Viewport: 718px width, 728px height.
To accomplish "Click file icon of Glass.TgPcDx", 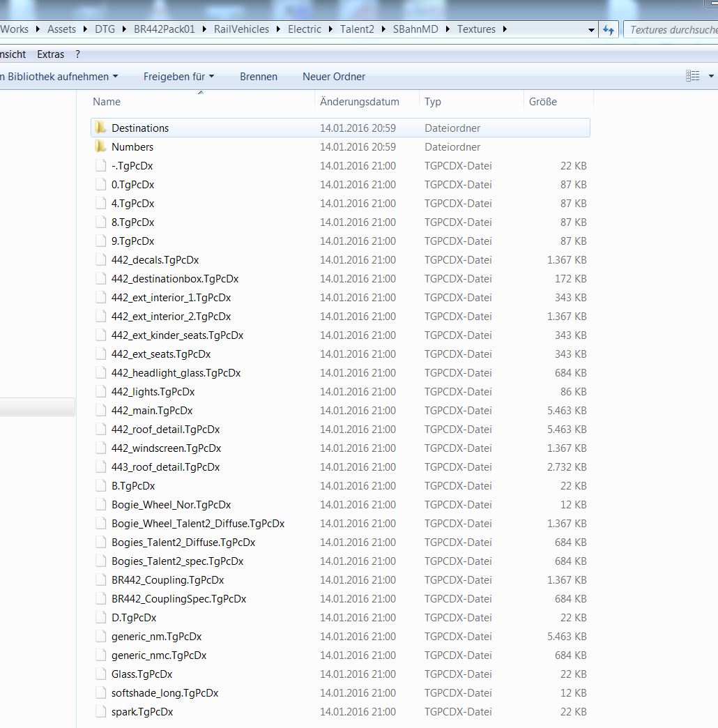I will click(x=100, y=674).
